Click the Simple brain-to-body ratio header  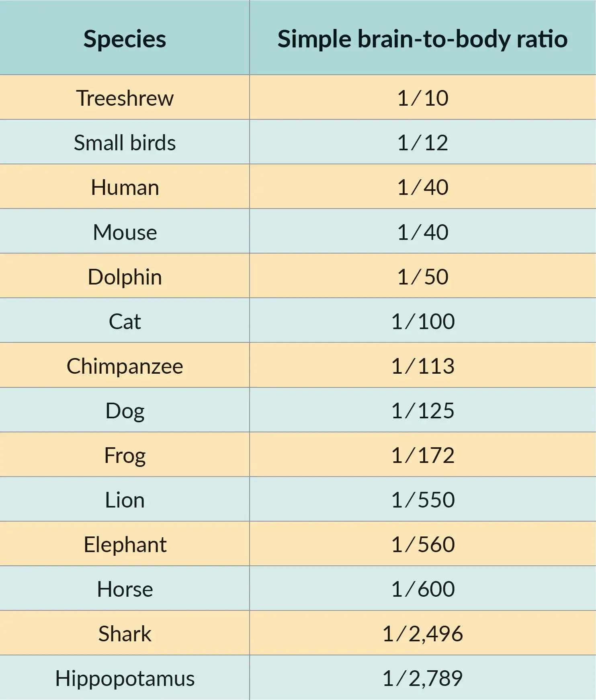coord(422,39)
